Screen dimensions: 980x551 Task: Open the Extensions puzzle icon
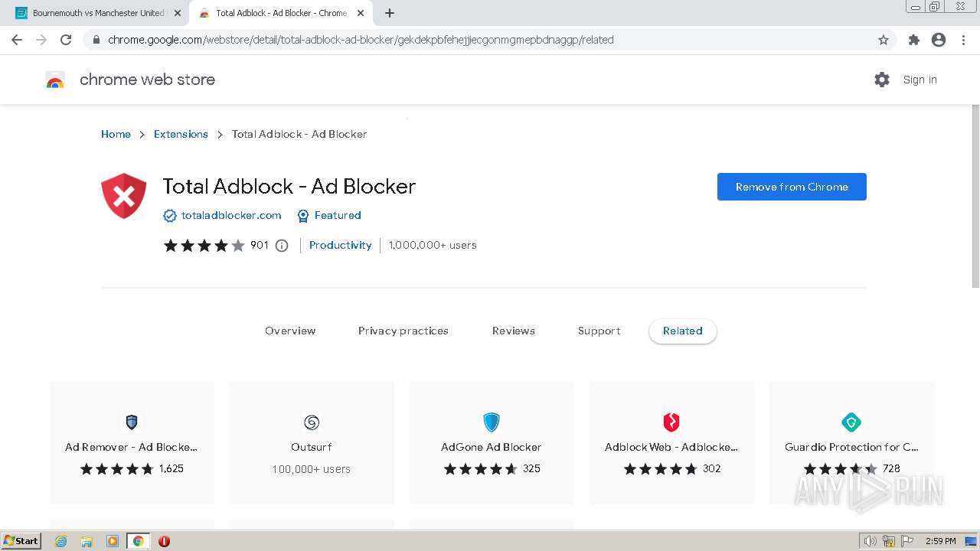(x=913, y=40)
